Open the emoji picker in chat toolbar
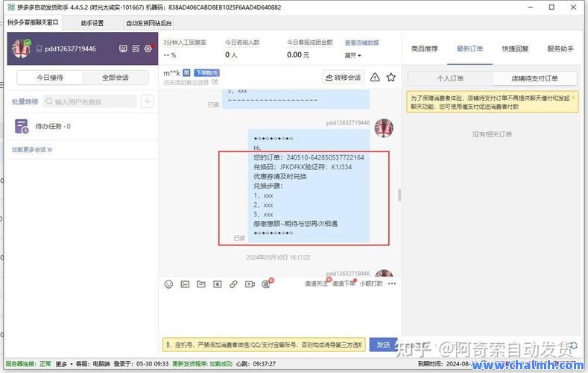The image size is (588, 373). pyautogui.click(x=168, y=284)
